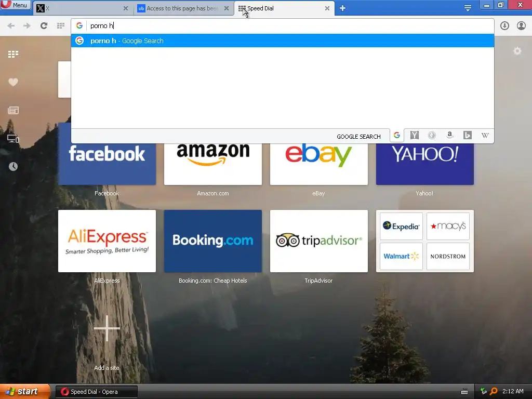
Task: Click the TripAdvisor tile caption
Action: pyautogui.click(x=318, y=281)
